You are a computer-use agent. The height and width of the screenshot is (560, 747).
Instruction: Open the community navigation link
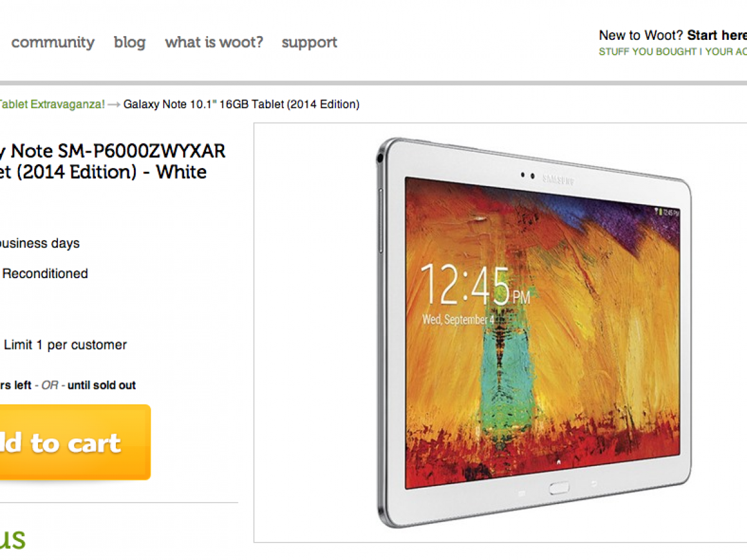pyautogui.click(x=53, y=42)
